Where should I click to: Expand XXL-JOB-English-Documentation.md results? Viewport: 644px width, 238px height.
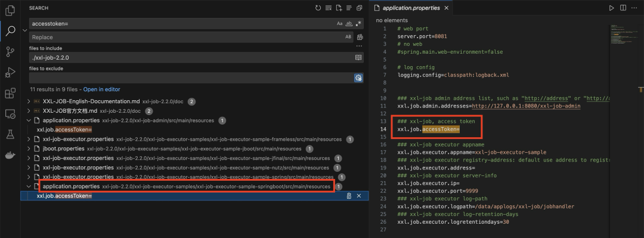[x=29, y=101]
